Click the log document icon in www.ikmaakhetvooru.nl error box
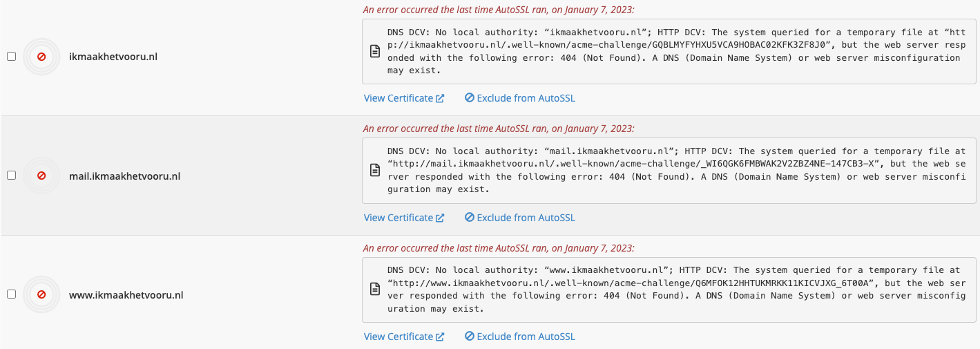 (x=375, y=289)
